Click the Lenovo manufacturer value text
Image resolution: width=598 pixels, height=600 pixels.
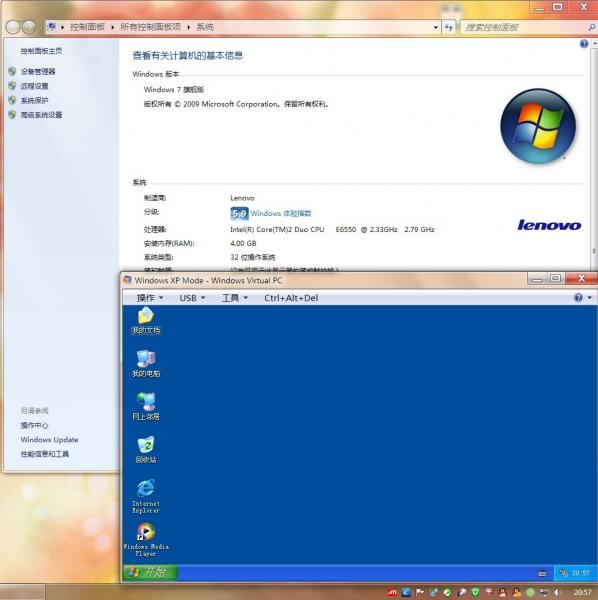[242, 198]
